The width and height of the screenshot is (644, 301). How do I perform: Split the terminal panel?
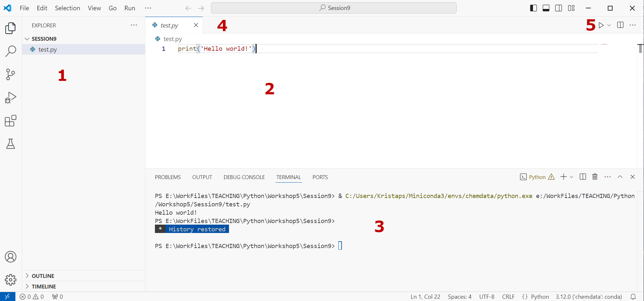tap(583, 177)
